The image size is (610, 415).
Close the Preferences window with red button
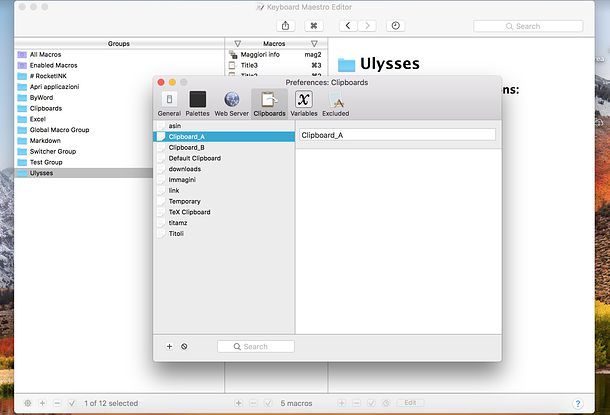[161, 82]
